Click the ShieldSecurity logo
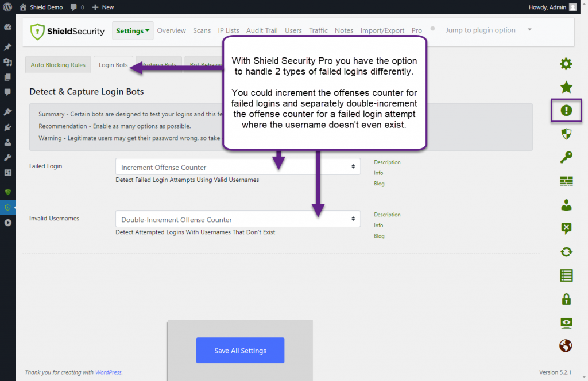The width and height of the screenshot is (588, 381). pos(67,31)
